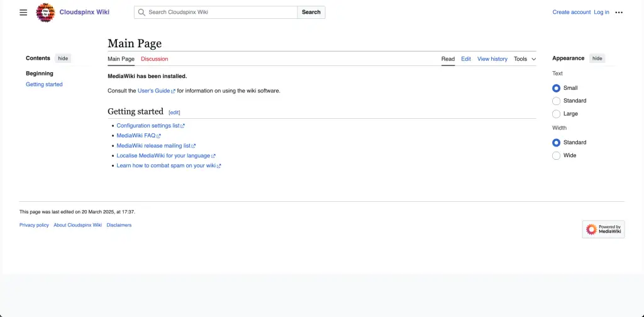This screenshot has width=644, height=317.
Task: Switch to the Main Page tab
Action: click(121, 59)
